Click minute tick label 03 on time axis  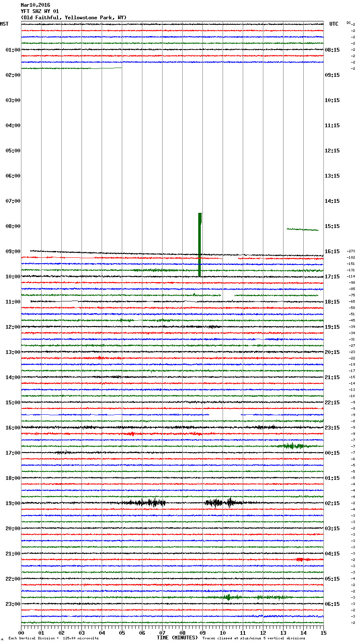pos(82,633)
